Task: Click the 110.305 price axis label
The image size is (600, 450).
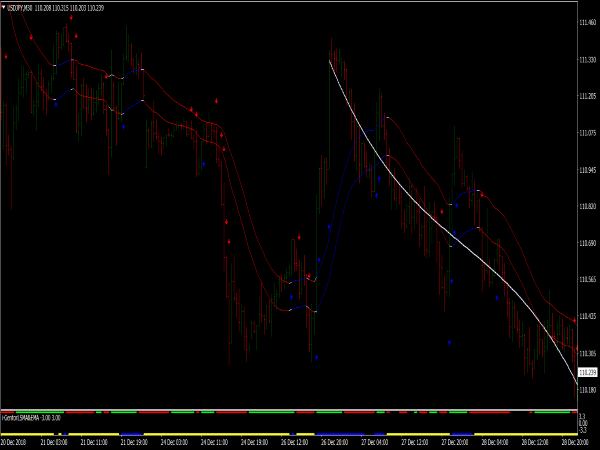Action: pos(587,353)
